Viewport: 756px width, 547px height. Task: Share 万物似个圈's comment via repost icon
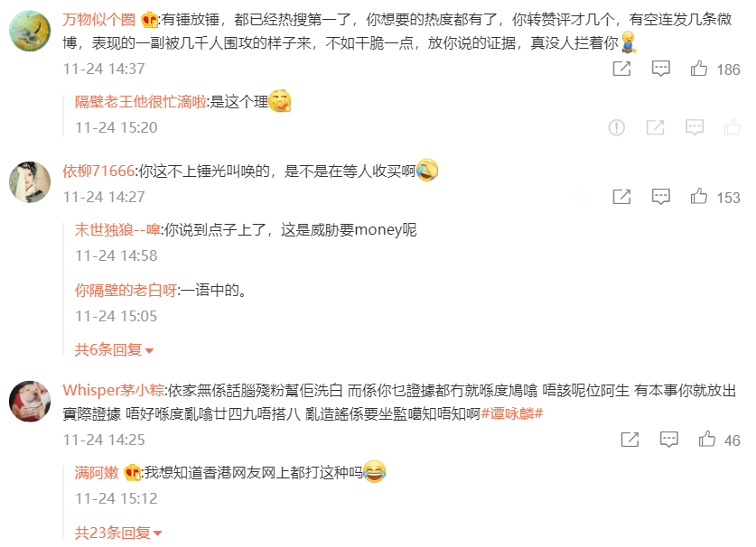621,69
